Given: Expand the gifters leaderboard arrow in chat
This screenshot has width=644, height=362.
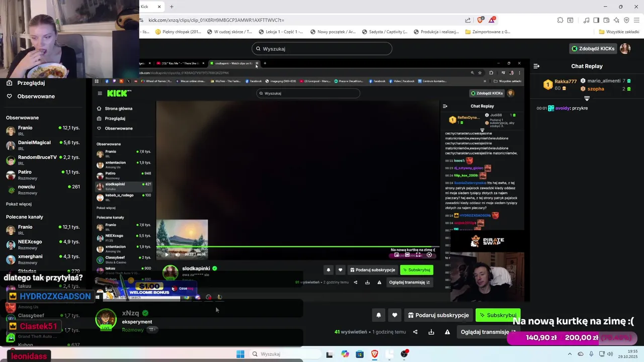Looking at the screenshot, I should (x=587, y=98).
